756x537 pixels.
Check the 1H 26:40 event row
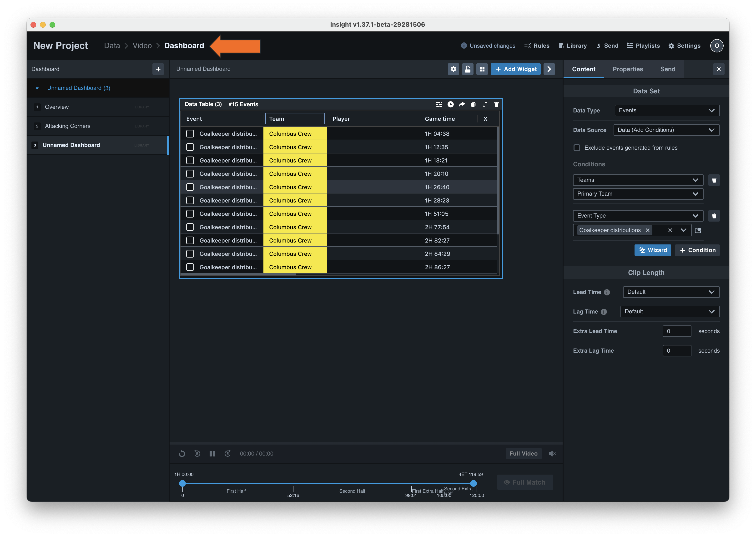[190, 187]
